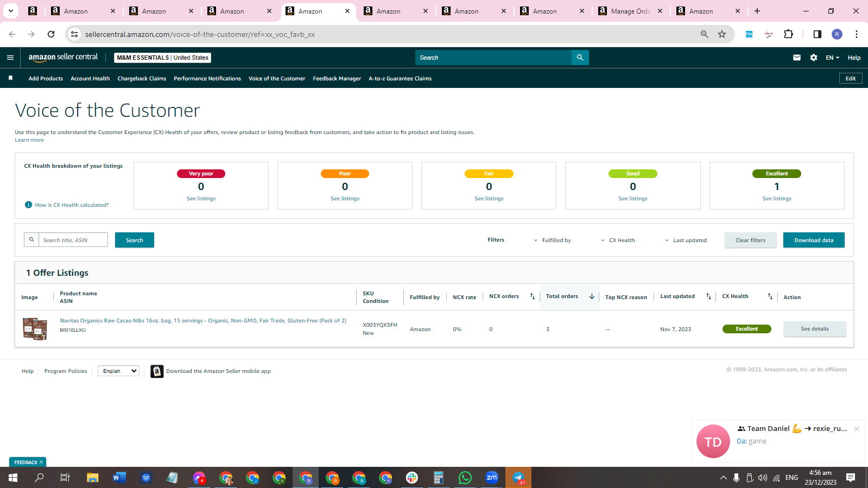868x488 pixels.
Task: See listings under Very poor
Action: pyautogui.click(x=201, y=199)
